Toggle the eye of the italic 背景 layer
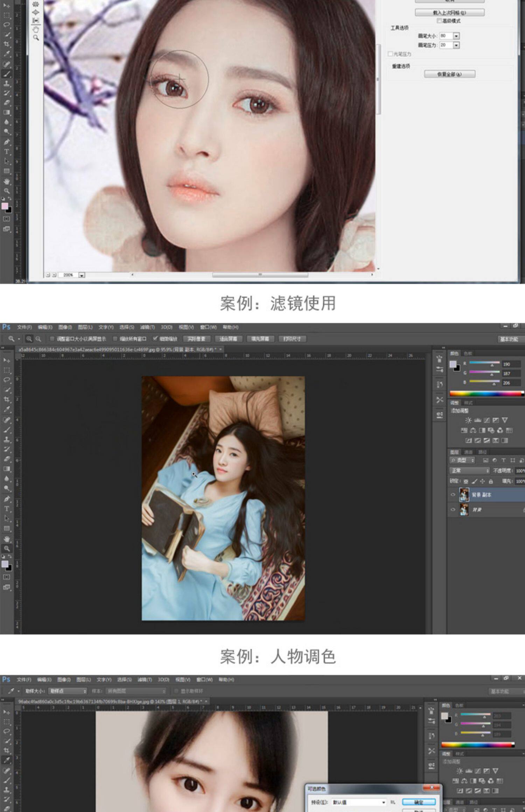525x812 pixels. point(453,510)
